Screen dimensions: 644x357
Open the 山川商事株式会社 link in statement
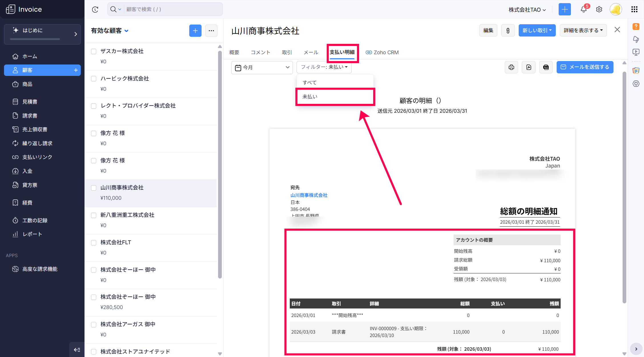(x=309, y=195)
